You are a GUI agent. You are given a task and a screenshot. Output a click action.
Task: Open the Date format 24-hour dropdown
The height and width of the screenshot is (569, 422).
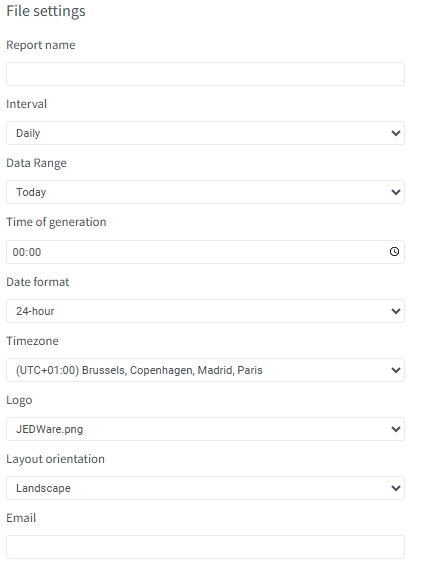pos(205,311)
